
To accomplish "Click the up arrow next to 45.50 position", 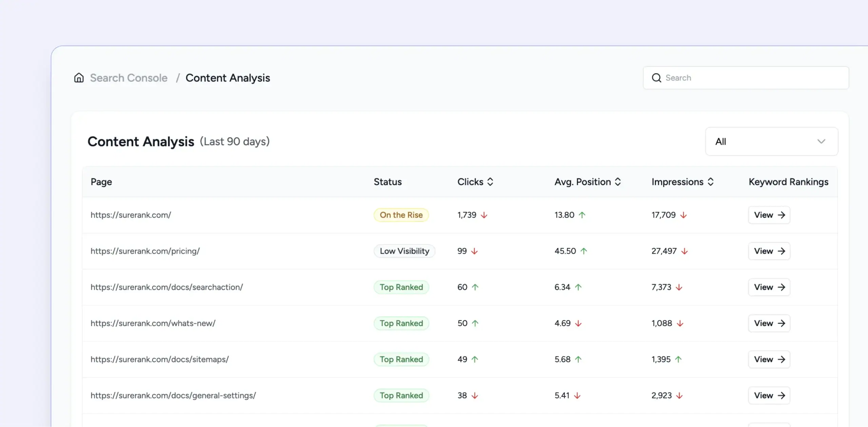I will pos(584,251).
